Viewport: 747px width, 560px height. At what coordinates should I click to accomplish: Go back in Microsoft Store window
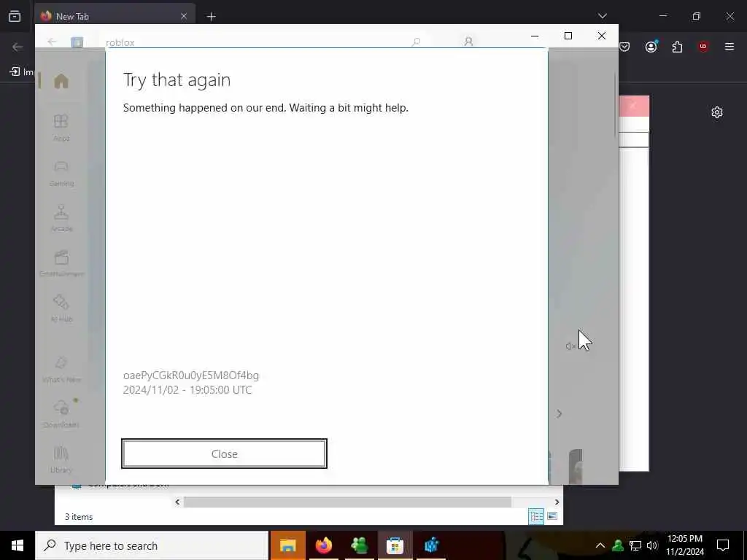[x=52, y=42]
